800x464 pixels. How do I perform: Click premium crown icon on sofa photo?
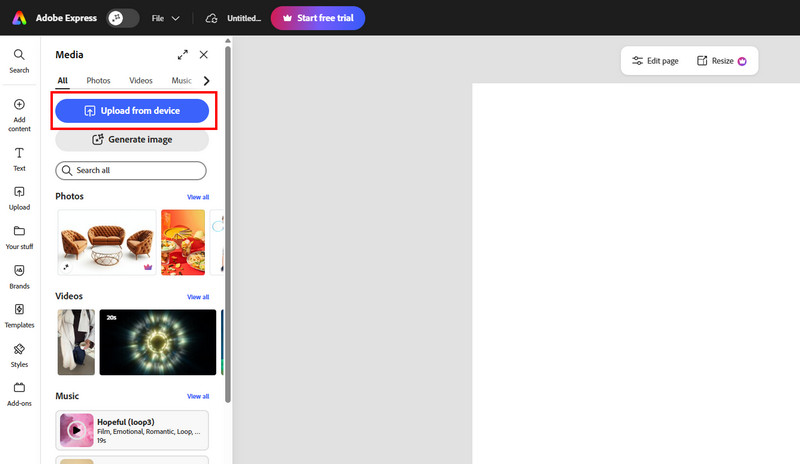[x=148, y=267]
